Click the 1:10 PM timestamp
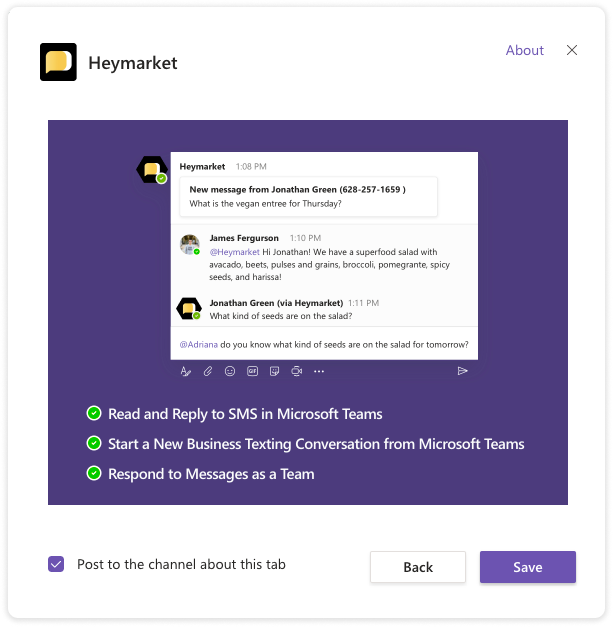613x627 pixels. coord(306,238)
